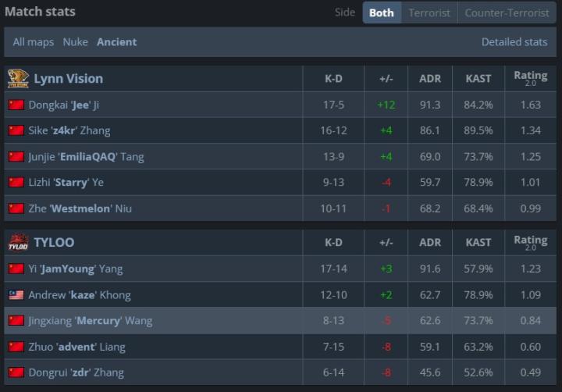Switch to the Nuke map tab
Screen dimensions: 562x392
[x=76, y=42]
